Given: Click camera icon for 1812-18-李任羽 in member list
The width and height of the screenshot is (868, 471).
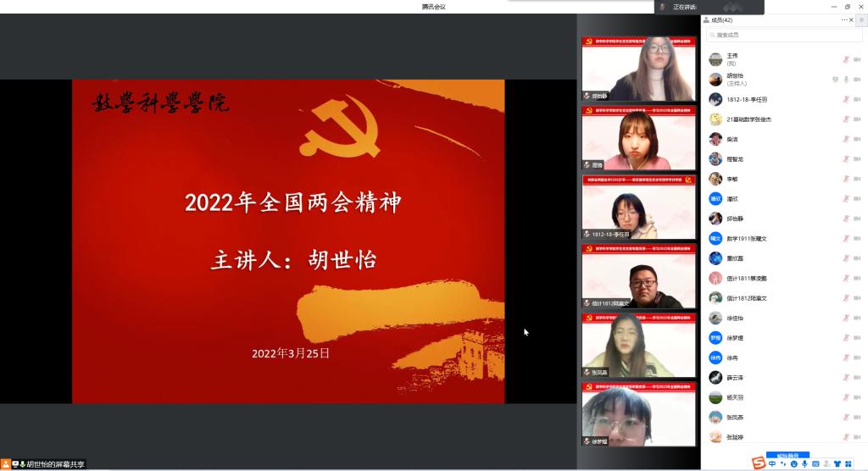Looking at the screenshot, I should [857, 99].
